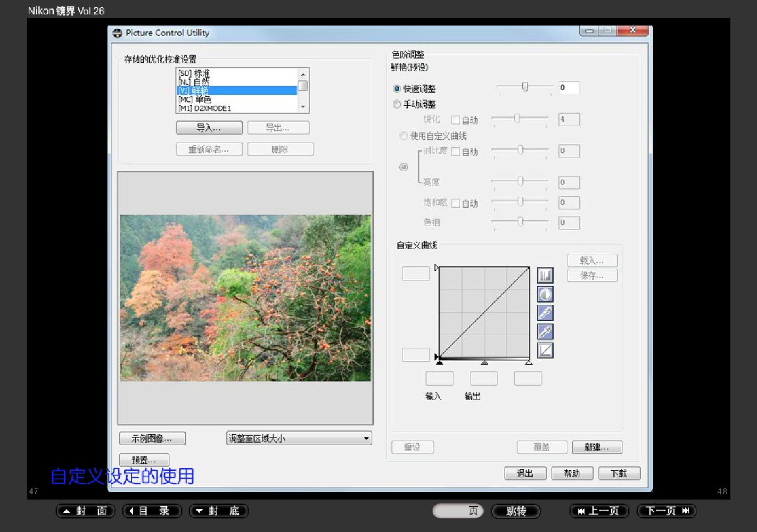Screen dimensions: 757x532
Task: Click the Picture Control Utility title icon
Action: [117, 33]
